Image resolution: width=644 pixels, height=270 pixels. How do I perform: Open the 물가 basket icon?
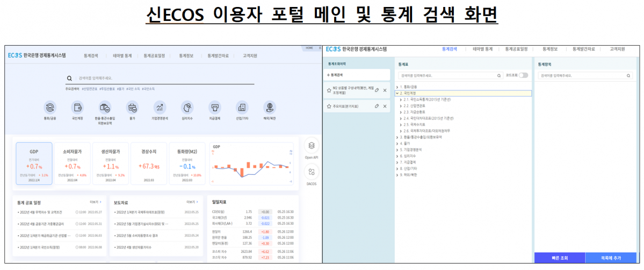[132, 108]
